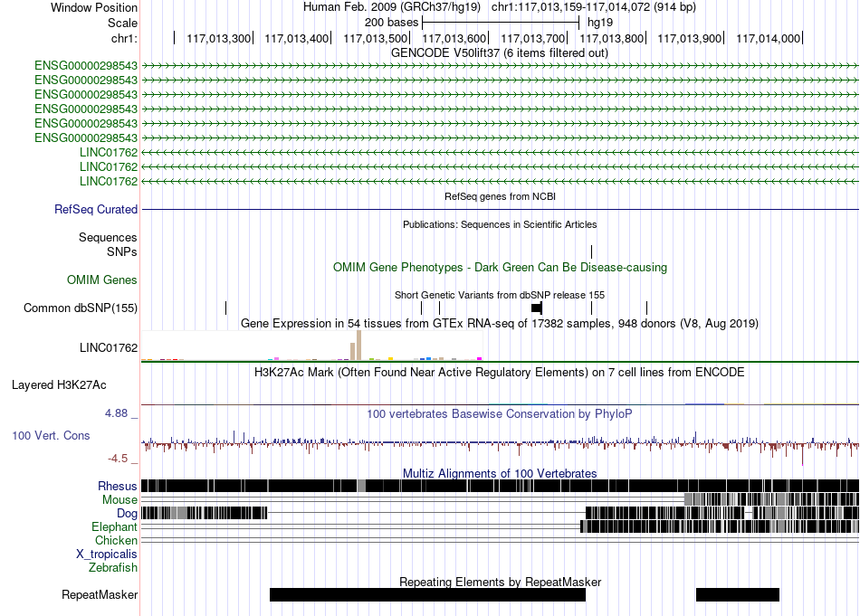This screenshot has width=860, height=616.
Task: Click the Layered H3K27Ac track label
Action: (59, 385)
